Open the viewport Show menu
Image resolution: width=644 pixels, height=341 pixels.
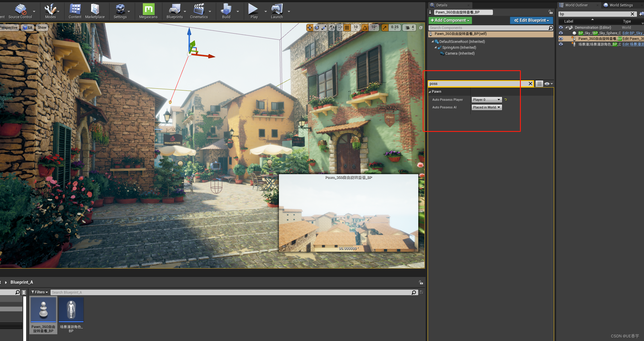tap(42, 28)
